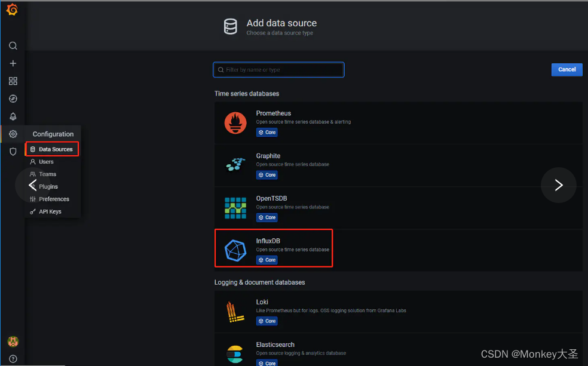Click the Time series databases heading

(x=247, y=94)
